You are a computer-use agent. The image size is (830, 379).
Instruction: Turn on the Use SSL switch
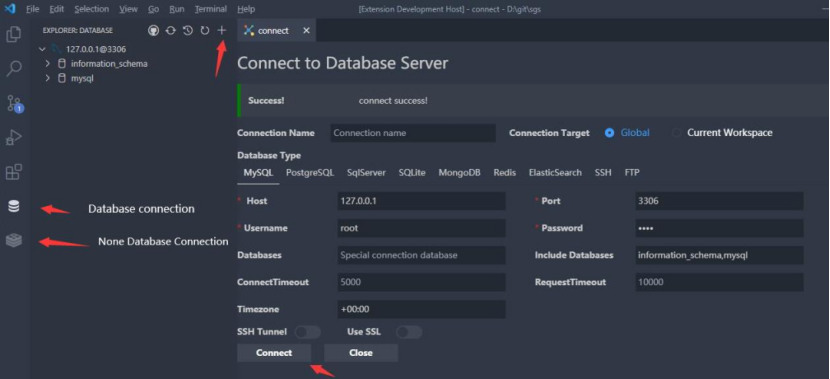[x=409, y=332]
